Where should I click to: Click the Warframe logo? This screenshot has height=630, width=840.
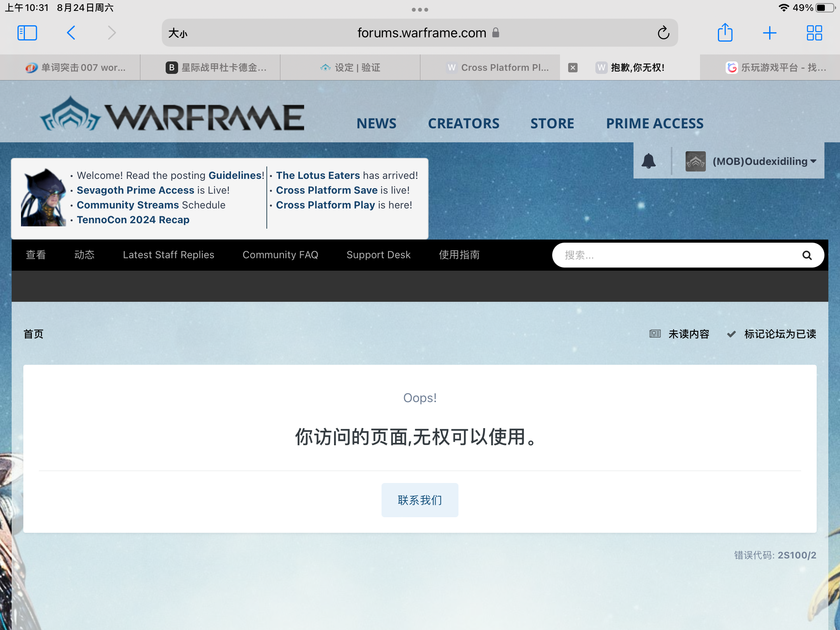tap(172, 114)
